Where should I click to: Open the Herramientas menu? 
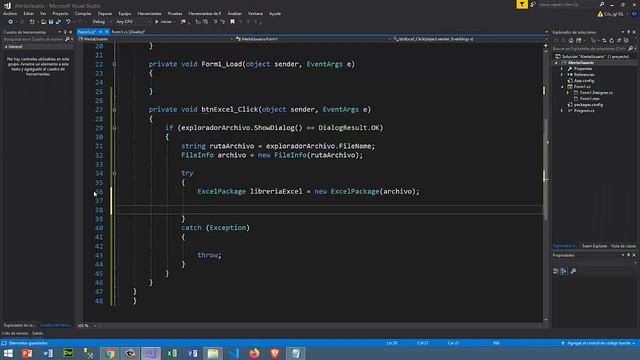149,13
